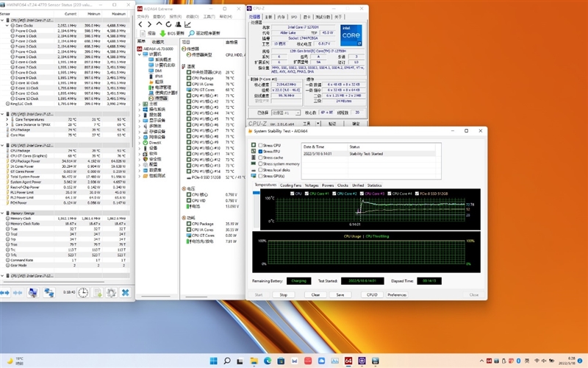Open CPU-Z tools dropdown arrow

click(x=318, y=123)
